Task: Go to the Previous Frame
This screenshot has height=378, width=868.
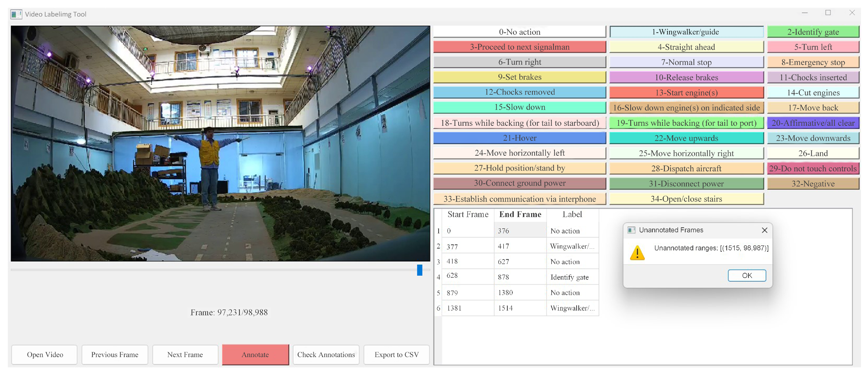Action: point(115,354)
